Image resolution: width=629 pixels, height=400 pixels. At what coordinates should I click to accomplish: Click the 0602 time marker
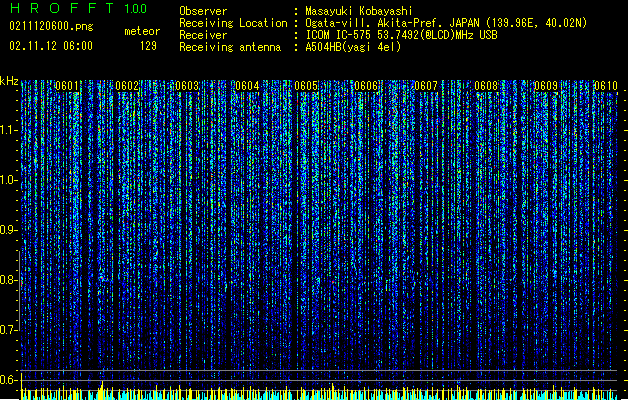[127, 86]
